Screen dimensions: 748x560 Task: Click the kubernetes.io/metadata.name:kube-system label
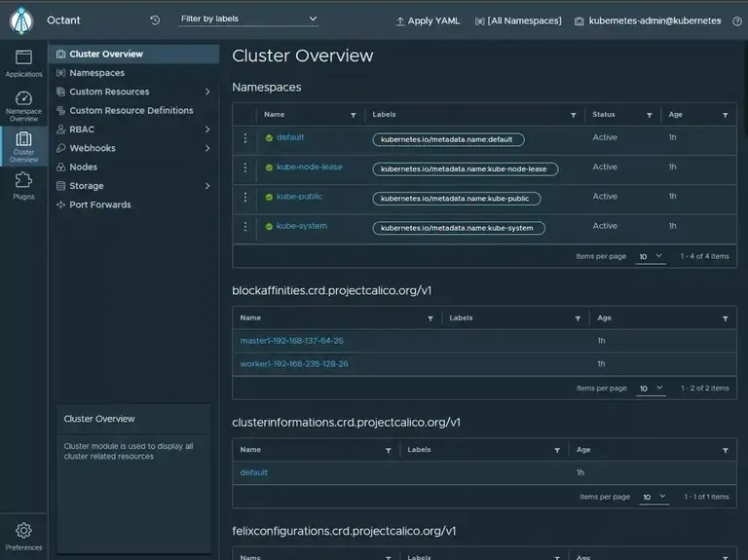459,229
